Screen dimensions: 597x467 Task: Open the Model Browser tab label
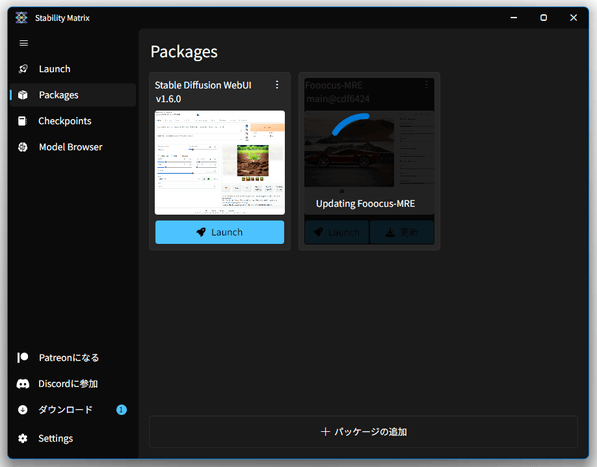tap(70, 147)
